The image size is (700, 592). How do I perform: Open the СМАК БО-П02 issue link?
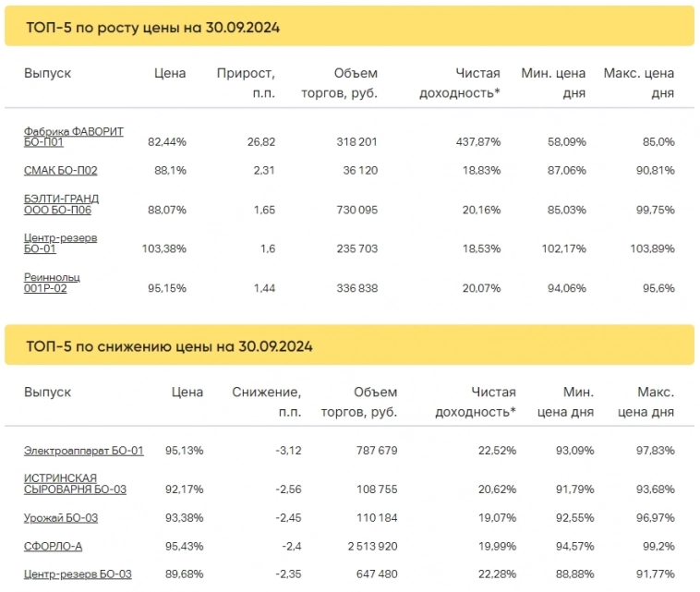(60, 170)
